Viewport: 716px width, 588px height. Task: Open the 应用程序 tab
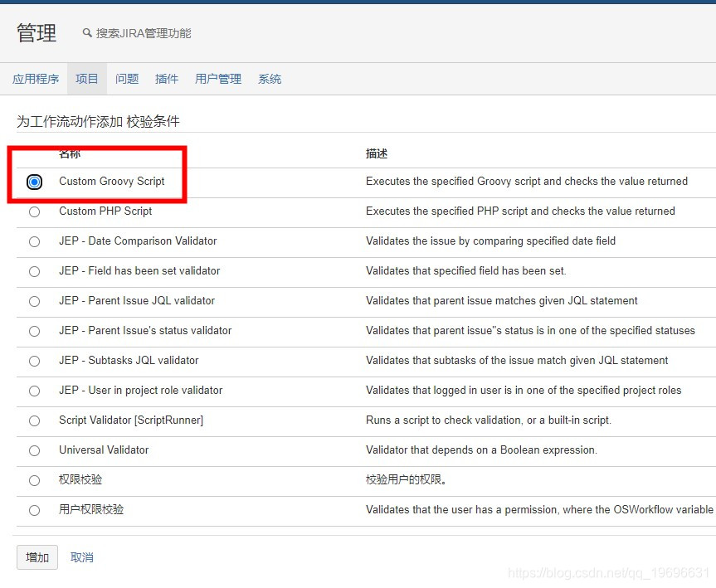(36, 79)
